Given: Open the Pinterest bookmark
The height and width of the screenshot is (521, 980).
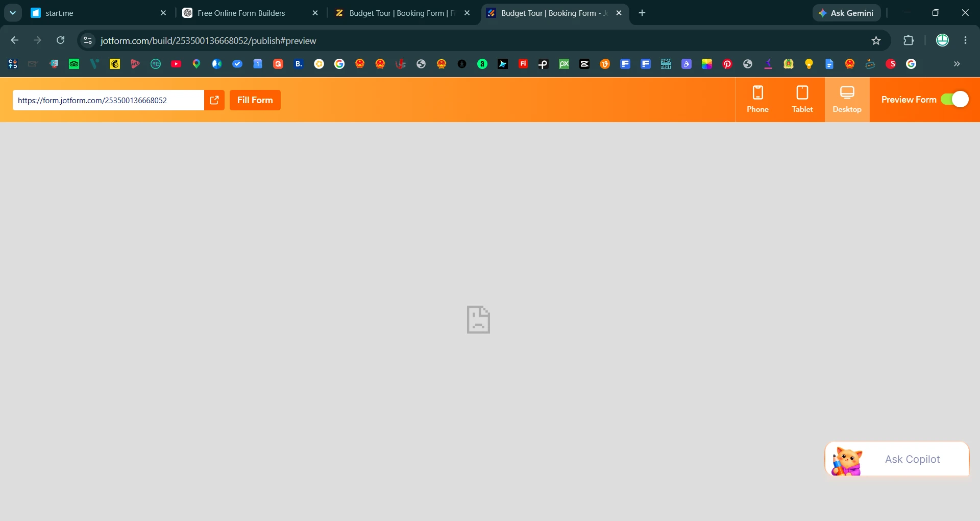Looking at the screenshot, I should (x=727, y=64).
